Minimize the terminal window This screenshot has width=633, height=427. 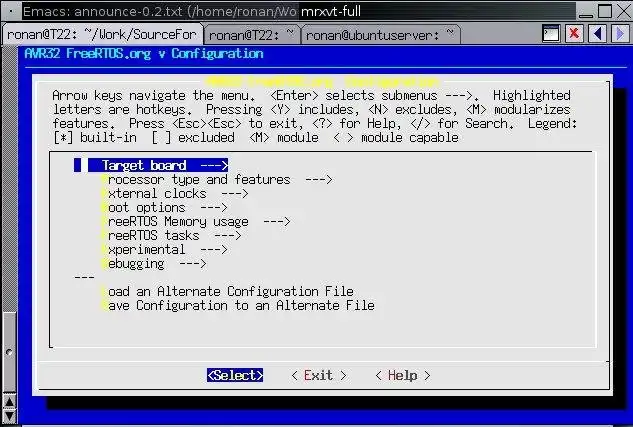pos(586,11)
